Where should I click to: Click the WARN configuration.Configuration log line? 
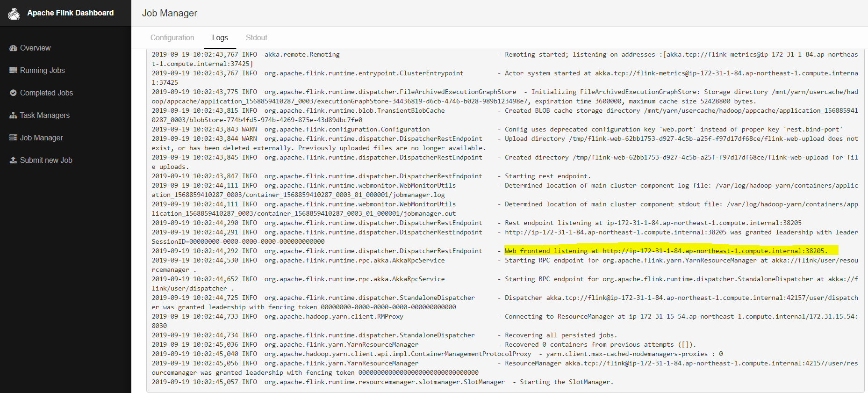(497, 130)
